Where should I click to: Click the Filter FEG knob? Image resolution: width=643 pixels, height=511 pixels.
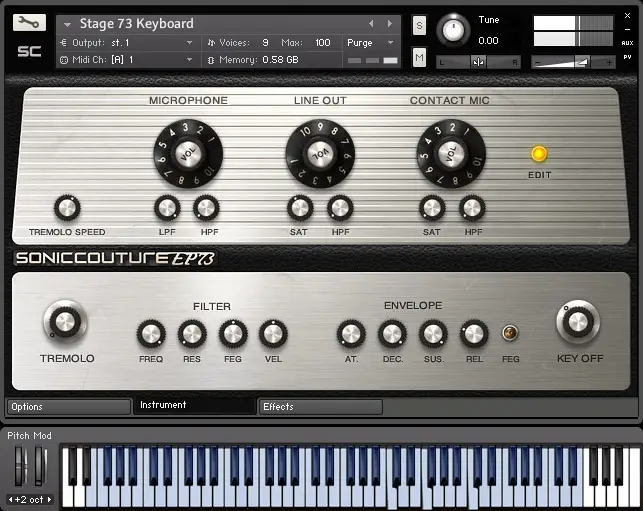click(233, 334)
